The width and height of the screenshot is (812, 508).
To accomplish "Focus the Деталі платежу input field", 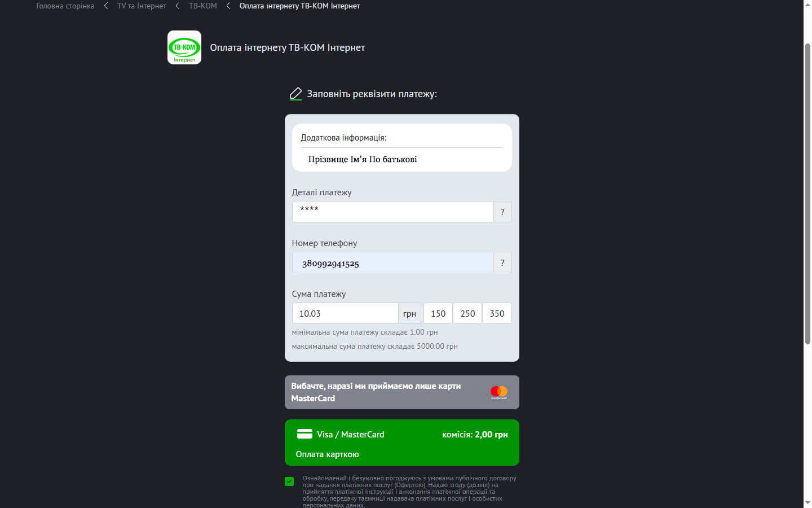I will pyautogui.click(x=393, y=212).
